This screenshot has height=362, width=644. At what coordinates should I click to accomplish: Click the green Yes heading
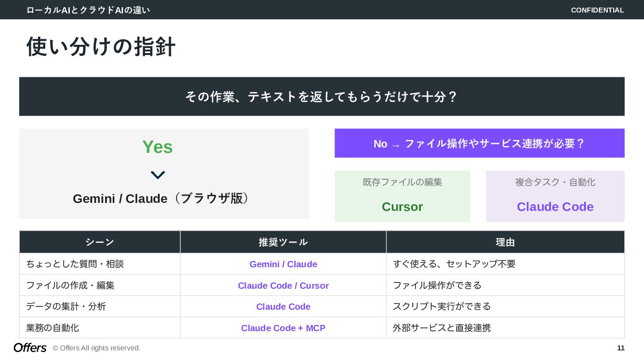point(157,147)
